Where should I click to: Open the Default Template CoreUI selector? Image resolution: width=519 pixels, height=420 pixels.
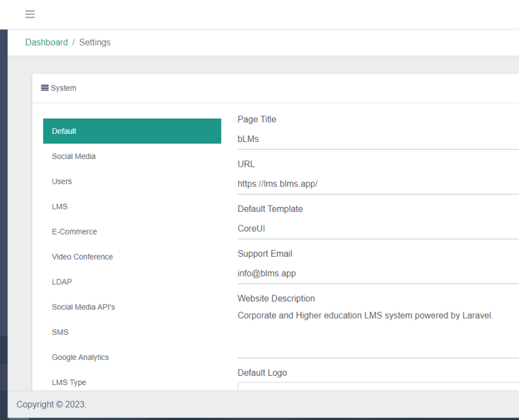point(378,228)
